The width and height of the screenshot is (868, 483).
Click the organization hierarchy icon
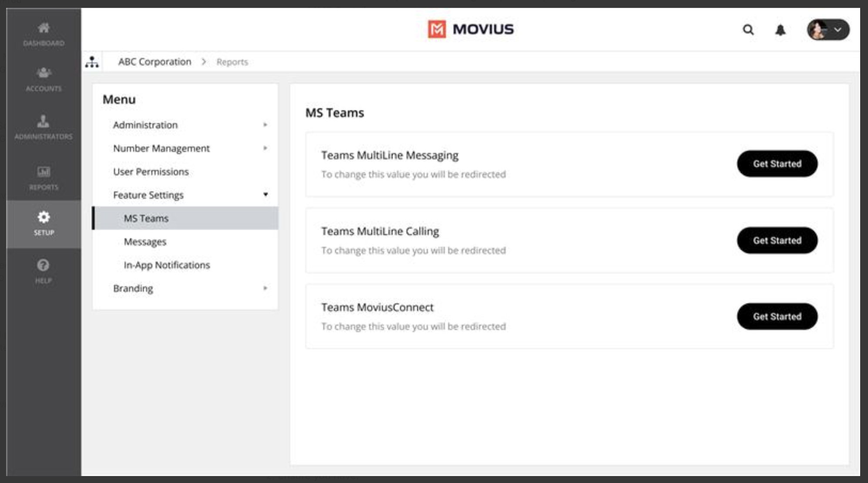tap(92, 62)
